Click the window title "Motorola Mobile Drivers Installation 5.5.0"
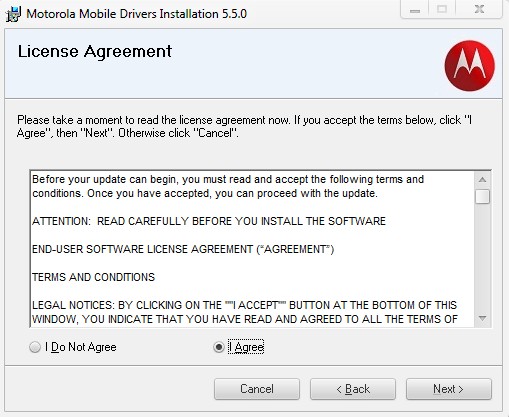 click(137, 14)
